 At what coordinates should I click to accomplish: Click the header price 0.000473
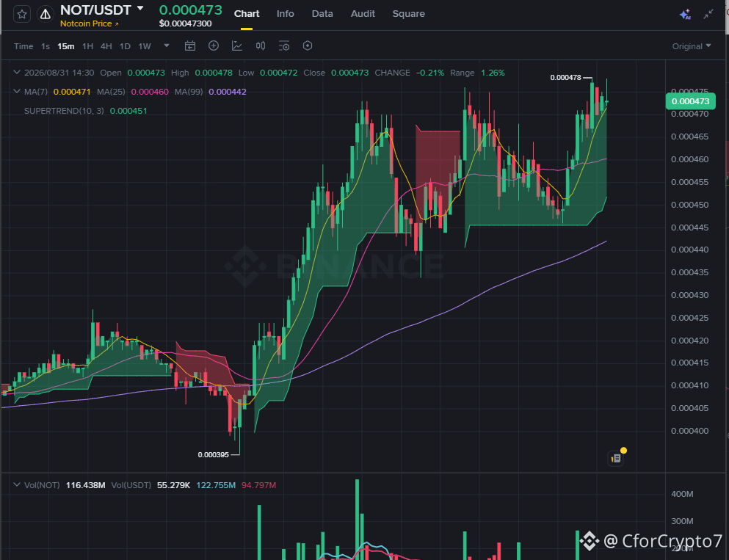(191, 10)
